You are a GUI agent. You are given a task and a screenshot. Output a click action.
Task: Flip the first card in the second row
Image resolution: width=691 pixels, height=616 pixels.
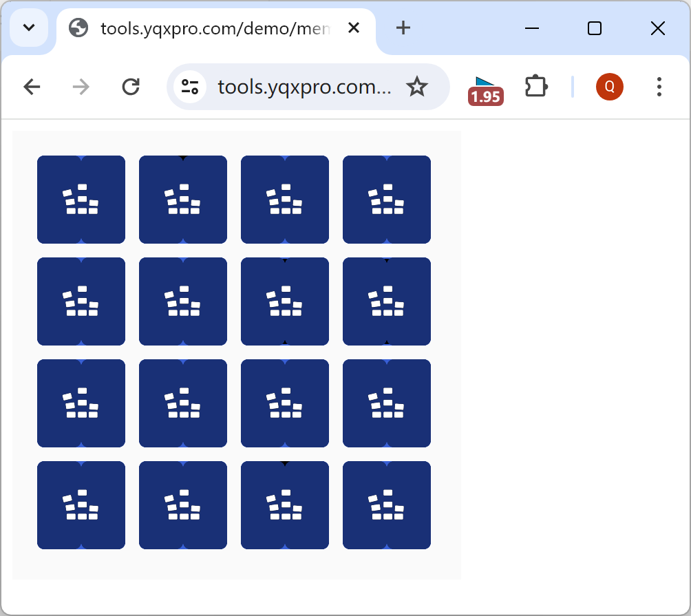coord(81,301)
